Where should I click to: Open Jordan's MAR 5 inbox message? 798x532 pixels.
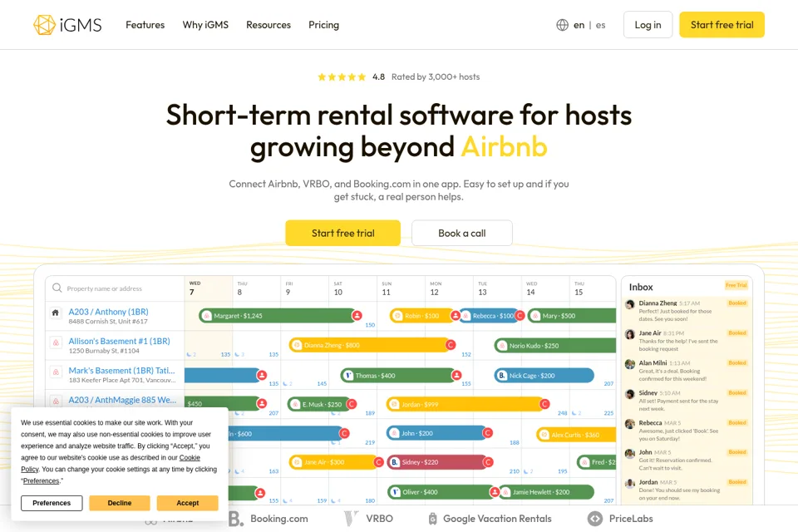tap(687, 490)
